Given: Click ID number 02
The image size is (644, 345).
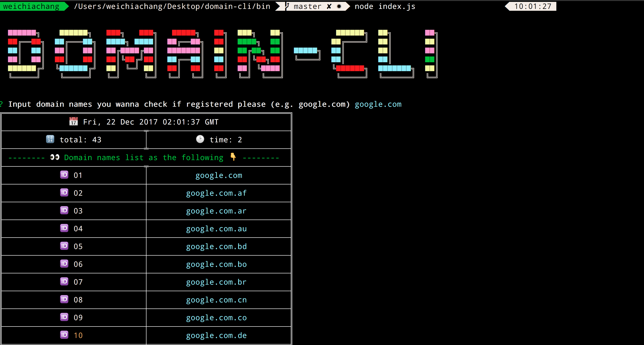Looking at the screenshot, I should pos(78,193).
